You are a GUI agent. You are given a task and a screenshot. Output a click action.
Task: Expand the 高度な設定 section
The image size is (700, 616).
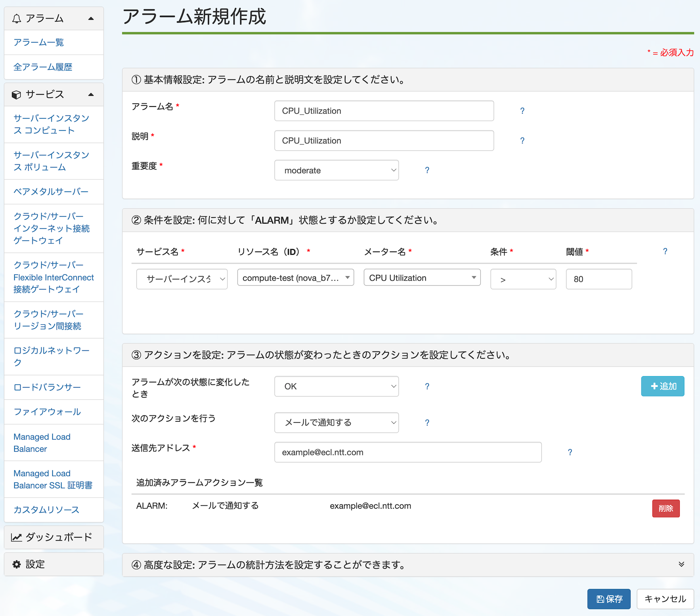(x=681, y=564)
